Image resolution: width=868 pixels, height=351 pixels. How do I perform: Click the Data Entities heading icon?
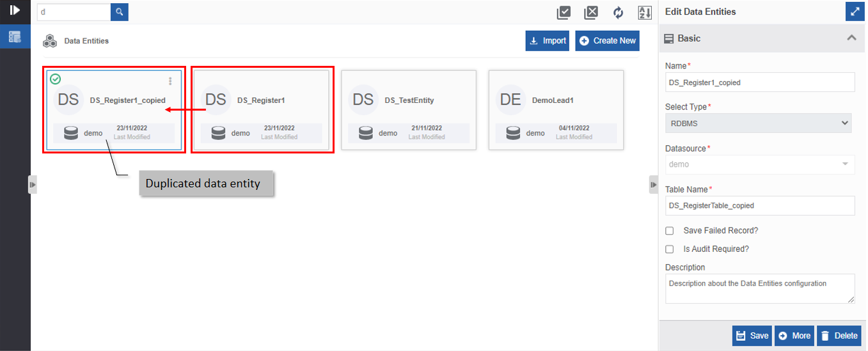click(x=50, y=41)
